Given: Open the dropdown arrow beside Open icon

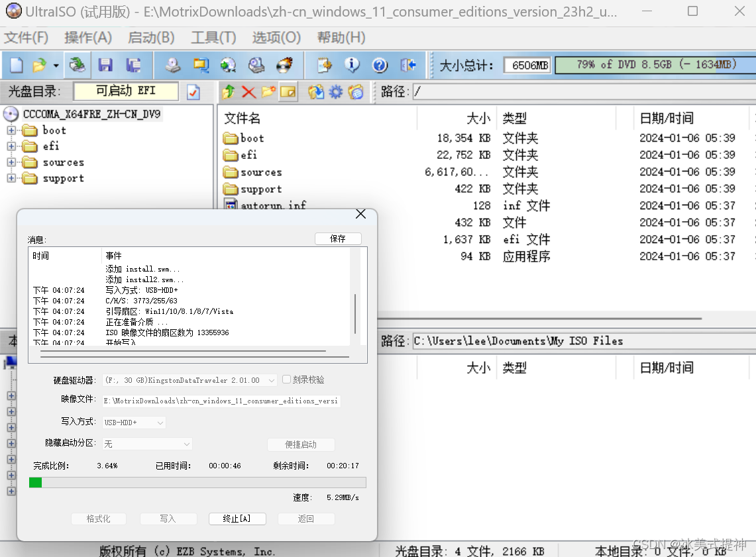Looking at the screenshot, I should (x=56, y=66).
